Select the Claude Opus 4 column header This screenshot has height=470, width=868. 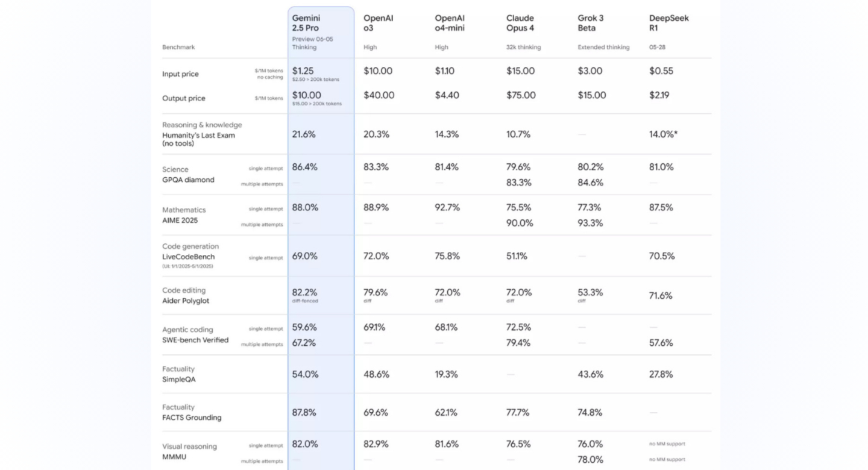coord(520,23)
